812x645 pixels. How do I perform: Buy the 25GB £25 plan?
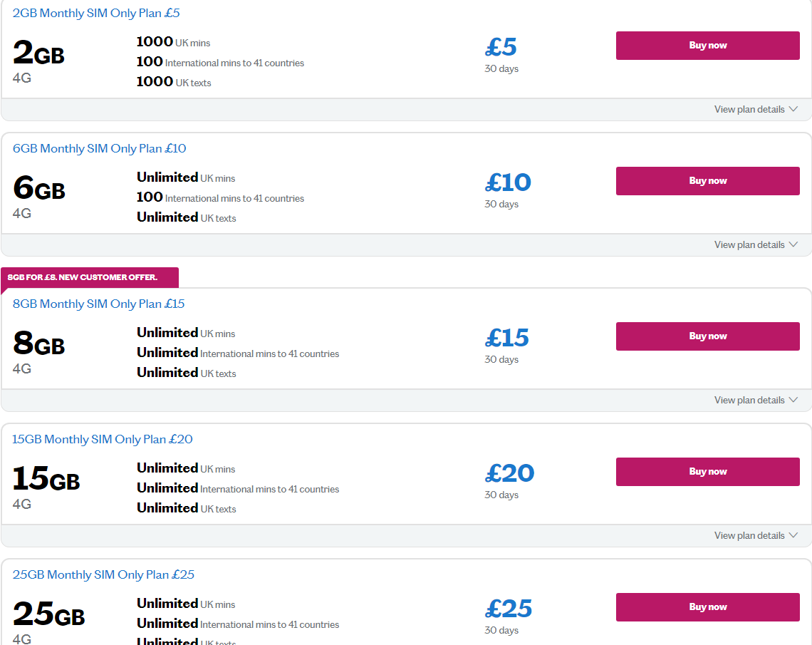707,607
